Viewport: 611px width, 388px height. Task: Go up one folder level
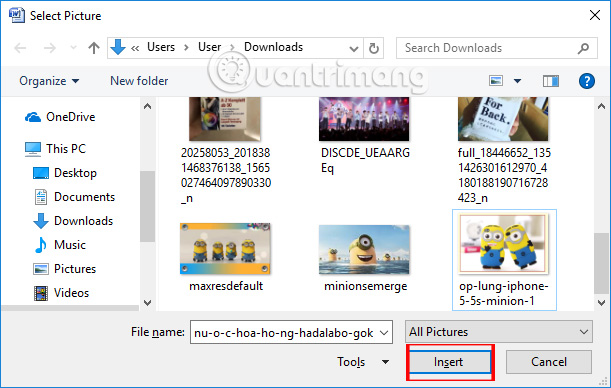[94, 48]
